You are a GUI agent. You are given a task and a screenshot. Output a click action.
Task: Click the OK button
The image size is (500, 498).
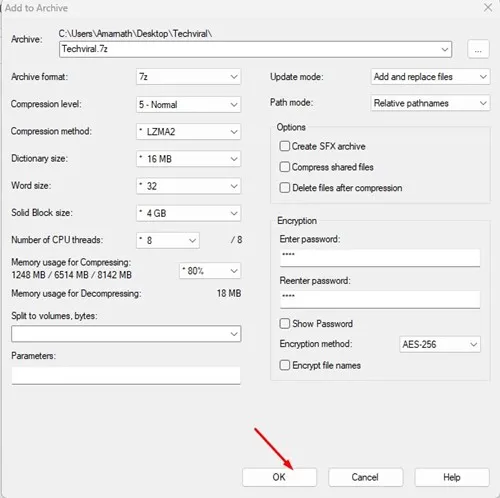(x=279, y=477)
